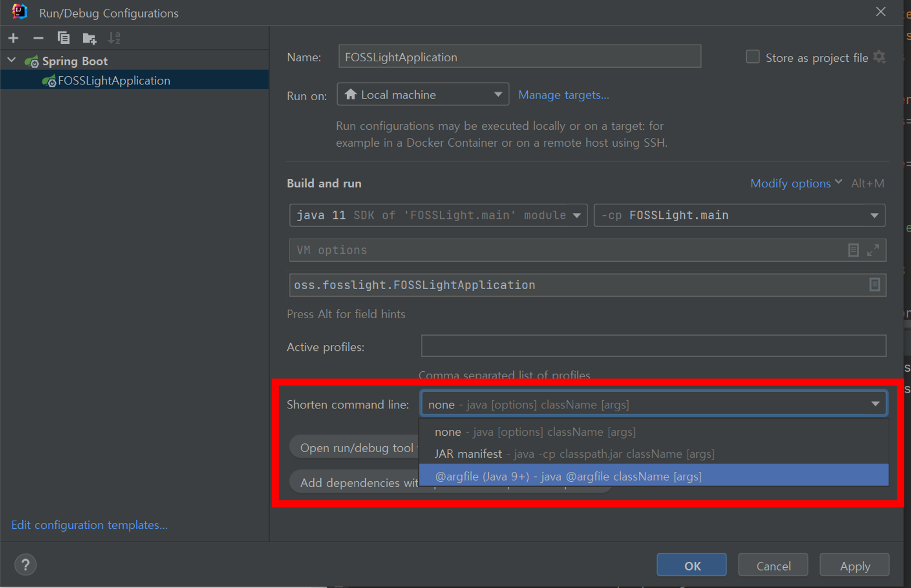The width and height of the screenshot is (911, 588).
Task: Click the FOSSLightApplication run config icon
Action: (x=49, y=80)
